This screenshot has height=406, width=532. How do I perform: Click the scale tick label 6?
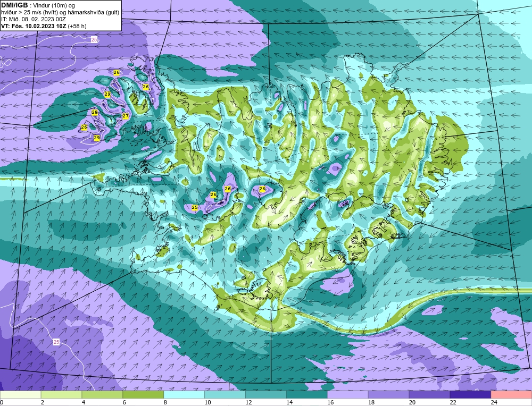pyautogui.click(x=124, y=402)
